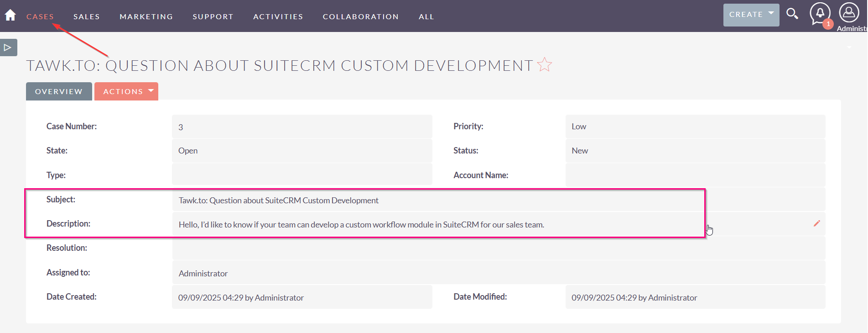
Task: Expand the sidebar with the arrow toggle
Action: pyautogui.click(x=8, y=48)
